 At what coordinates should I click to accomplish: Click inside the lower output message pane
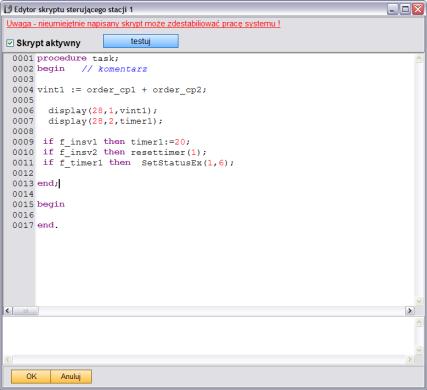tap(209, 336)
